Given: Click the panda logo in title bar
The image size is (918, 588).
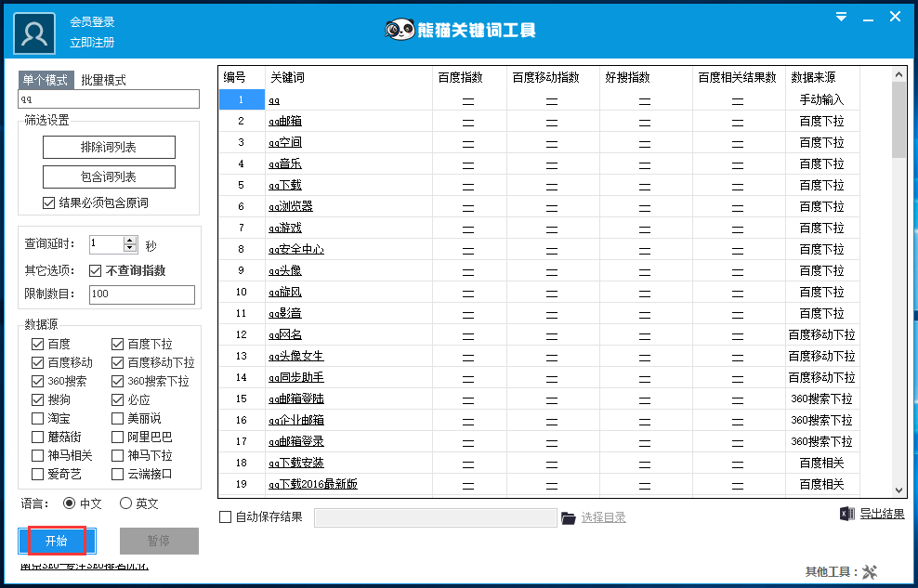Looking at the screenshot, I should tap(400, 29).
